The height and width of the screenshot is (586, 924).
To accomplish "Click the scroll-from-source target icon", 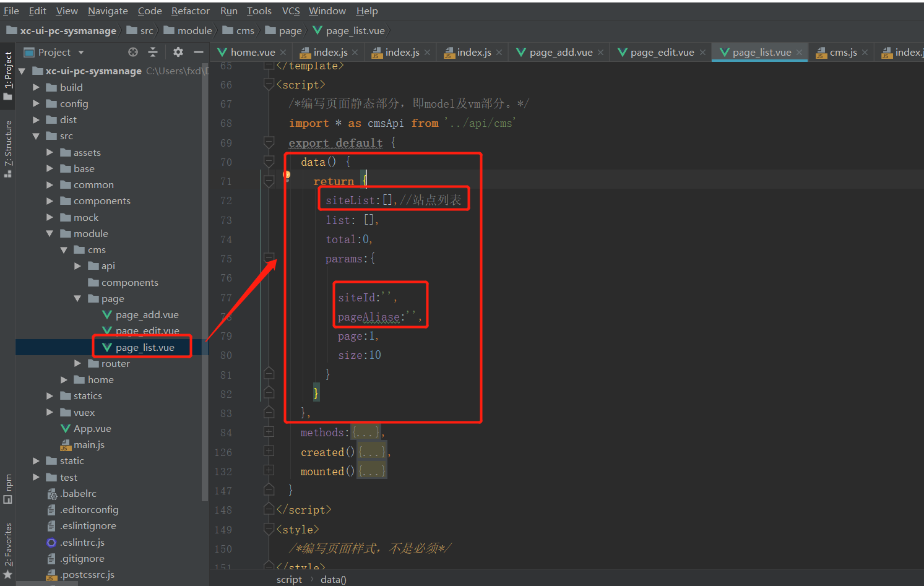I will (x=133, y=52).
